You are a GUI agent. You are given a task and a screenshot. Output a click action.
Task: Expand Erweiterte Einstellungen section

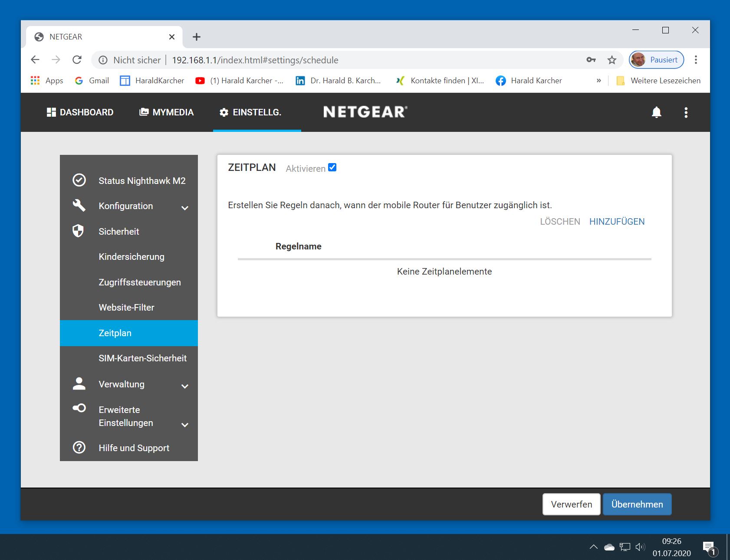coord(185,425)
